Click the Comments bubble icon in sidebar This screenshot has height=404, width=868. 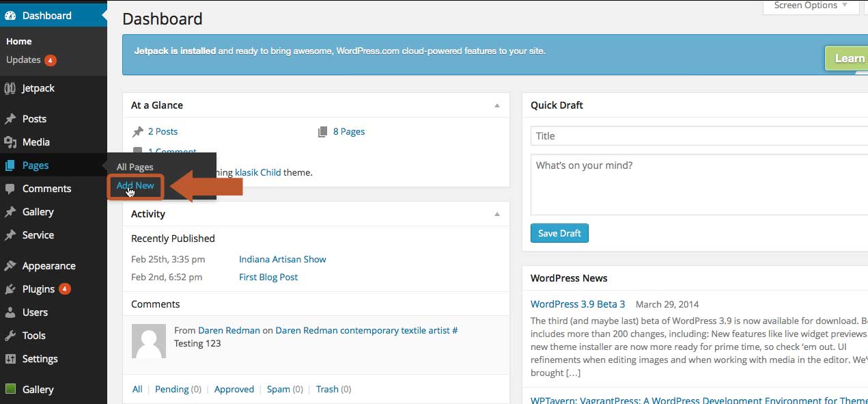tap(10, 189)
